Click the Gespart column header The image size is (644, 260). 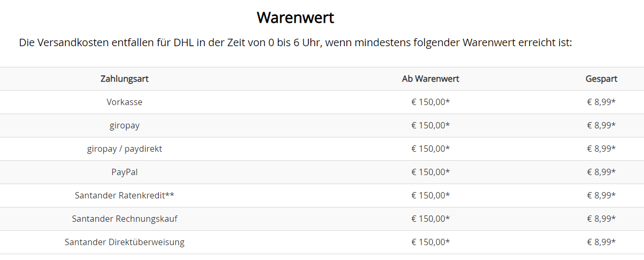(601, 79)
